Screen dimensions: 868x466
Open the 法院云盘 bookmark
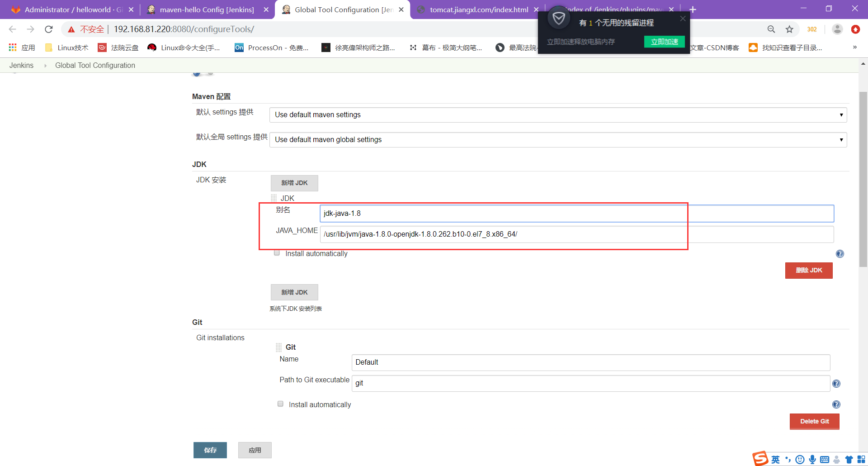[x=118, y=48]
